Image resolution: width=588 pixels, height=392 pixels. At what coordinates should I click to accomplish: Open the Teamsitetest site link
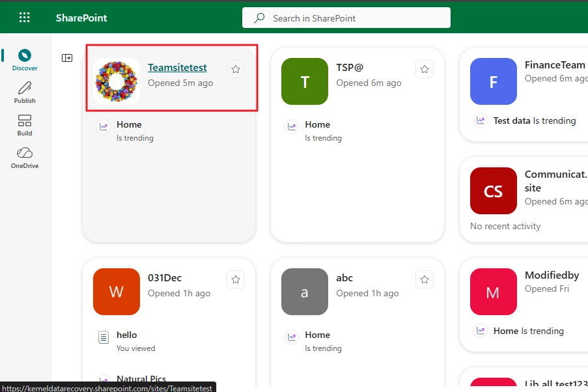pos(177,68)
